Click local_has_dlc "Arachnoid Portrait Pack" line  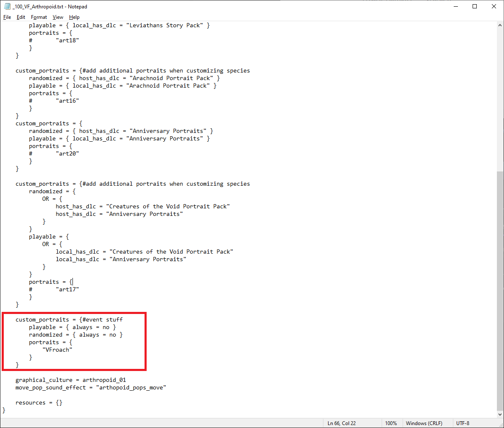coord(123,86)
